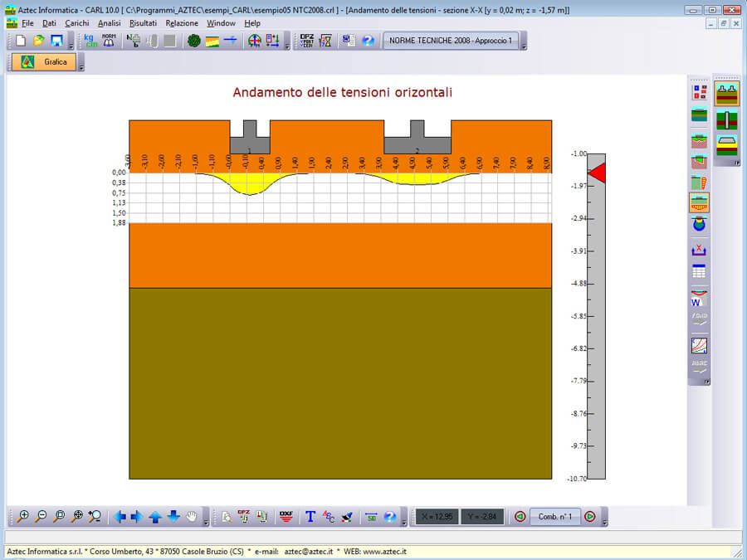
Task: Click the DXF export icon
Action: pyautogui.click(x=286, y=516)
